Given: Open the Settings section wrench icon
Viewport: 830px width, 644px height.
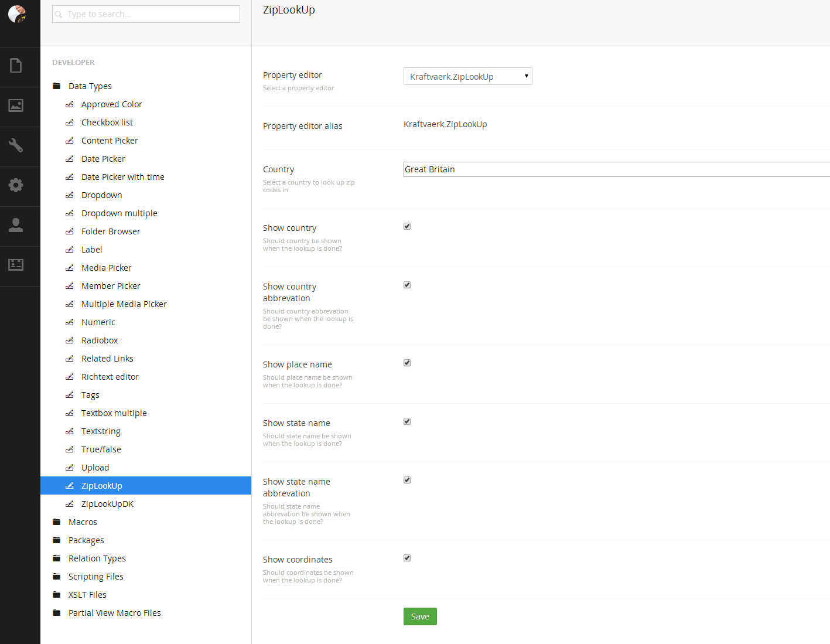Looking at the screenshot, I should [16, 145].
